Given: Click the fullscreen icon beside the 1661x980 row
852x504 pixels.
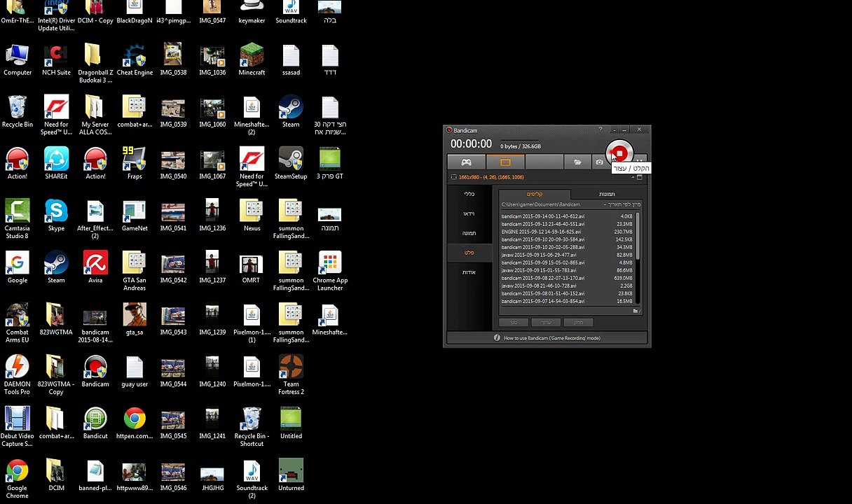Looking at the screenshot, I should point(639,177).
